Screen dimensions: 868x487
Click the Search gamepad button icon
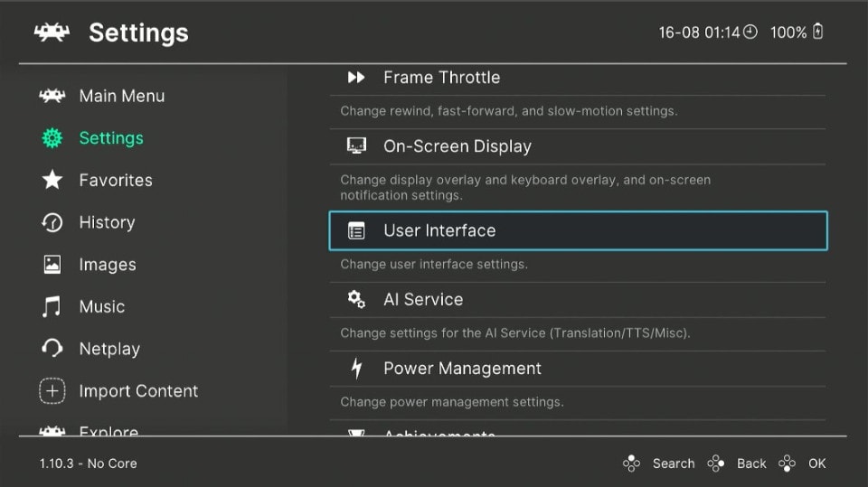pos(631,464)
